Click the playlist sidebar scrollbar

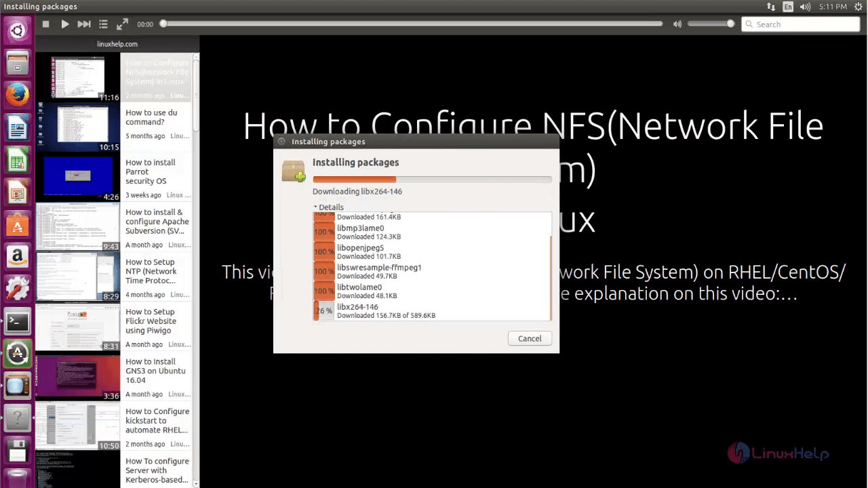tap(196, 94)
